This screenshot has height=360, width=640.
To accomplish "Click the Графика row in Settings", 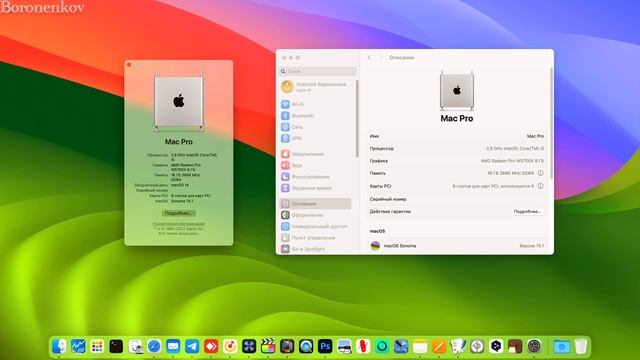I will (457, 161).
